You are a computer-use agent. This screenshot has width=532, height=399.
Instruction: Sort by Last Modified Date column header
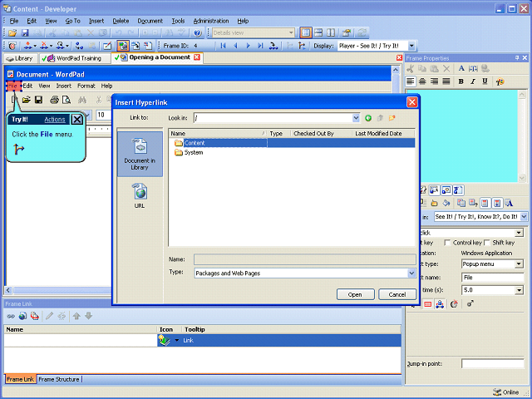click(x=383, y=134)
